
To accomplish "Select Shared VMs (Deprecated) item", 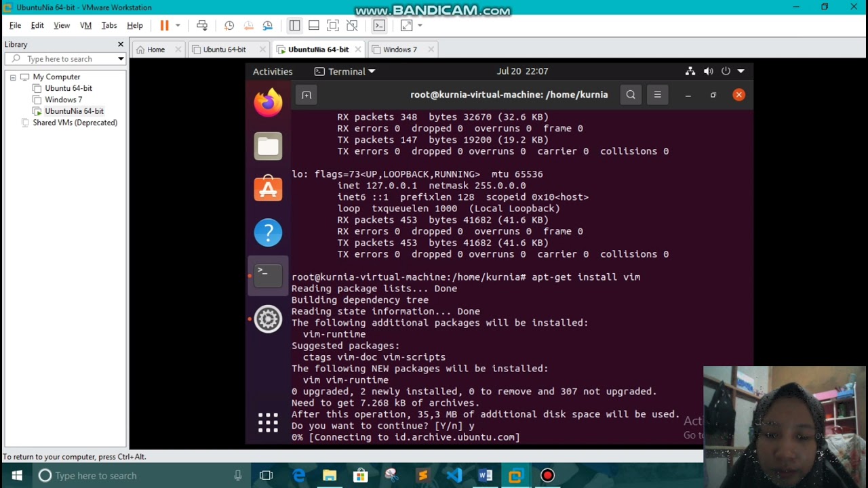I will point(69,123).
